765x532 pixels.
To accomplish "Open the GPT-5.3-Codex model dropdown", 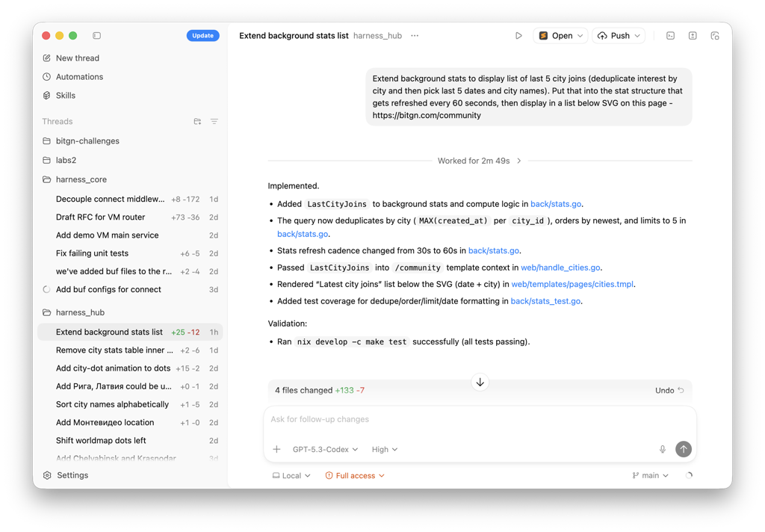I will pyautogui.click(x=325, y=449).
